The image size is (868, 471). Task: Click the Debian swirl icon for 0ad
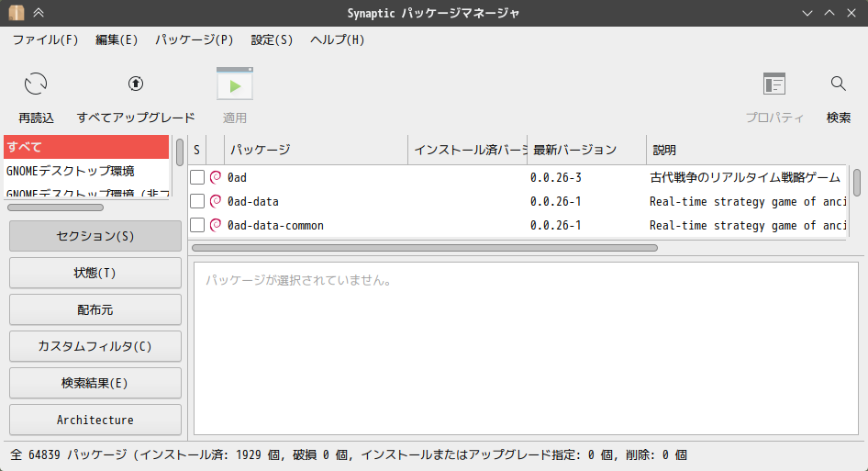tap(216, 177)
